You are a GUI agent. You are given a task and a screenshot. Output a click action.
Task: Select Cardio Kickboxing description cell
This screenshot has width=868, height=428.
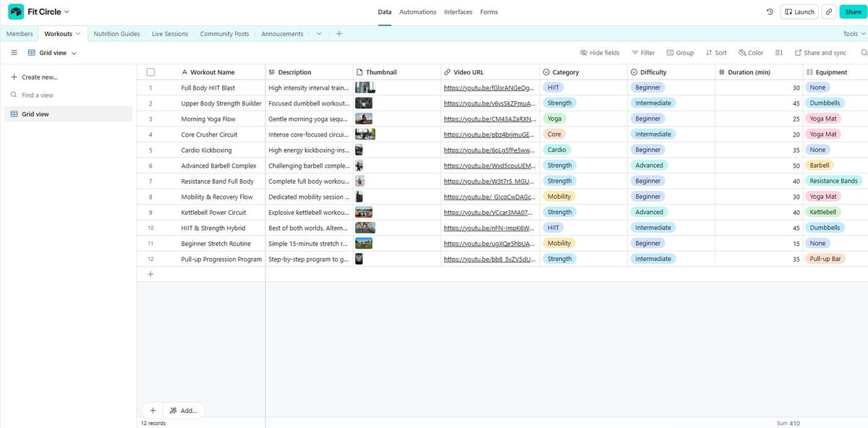[310, 150]
